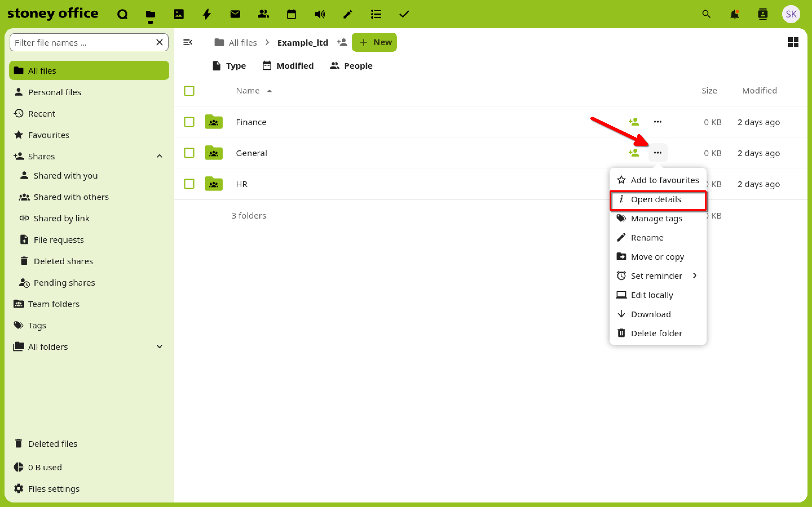The height and width of the screenshot is (507, 812).
Task: Toggle the select all files checkbox
Action: point(189,90)
